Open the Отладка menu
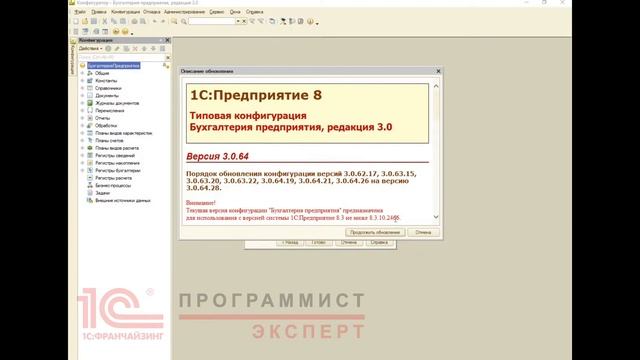 [x=152, y=12]
